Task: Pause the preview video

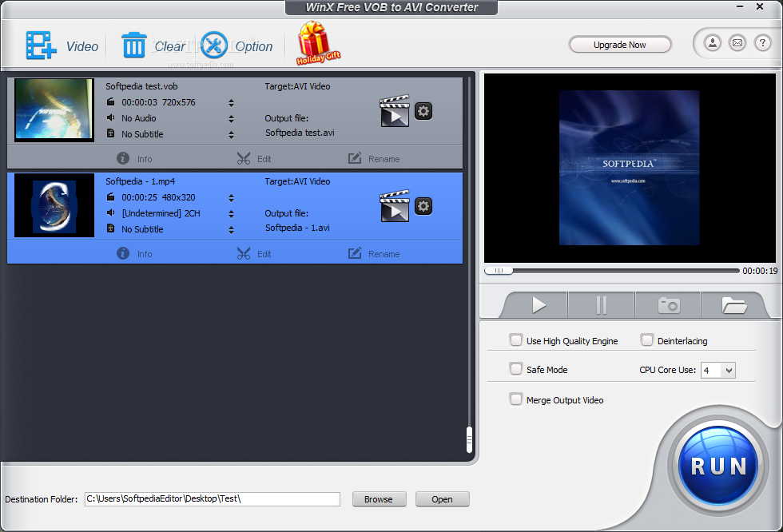Action: click(x=601, y=305)
